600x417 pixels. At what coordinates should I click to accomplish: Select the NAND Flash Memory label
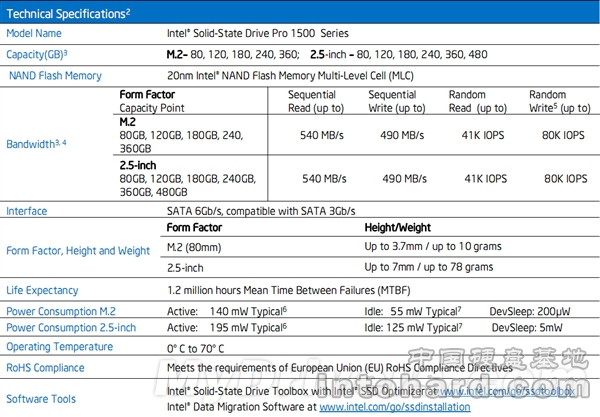tap(55, 76)
